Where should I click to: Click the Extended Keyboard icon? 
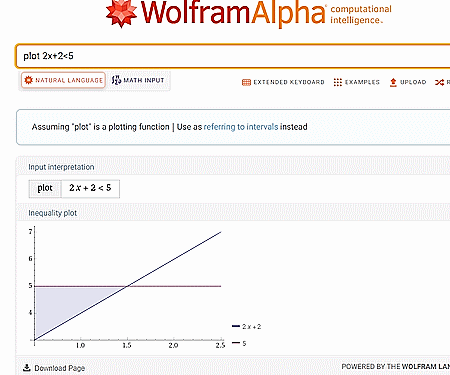(246, 82)
